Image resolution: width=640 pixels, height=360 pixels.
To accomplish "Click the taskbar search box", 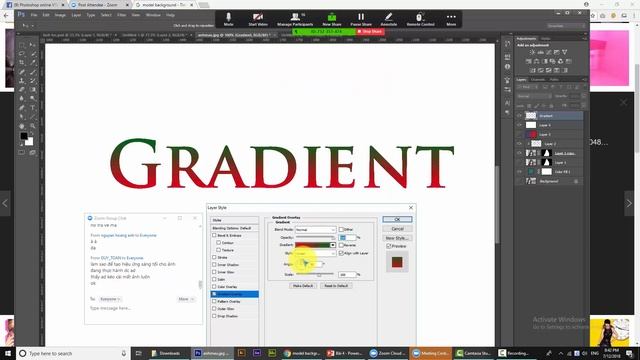I will tap(73, 353).
